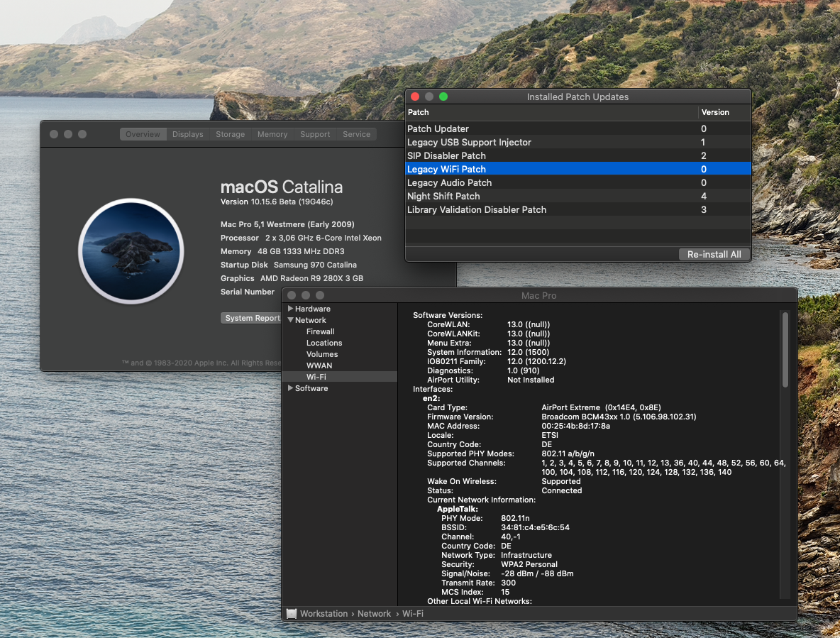Image resolution: width=840 pixels, height=638 pixels.
Task: Collapse the Network section in sidebar
Action: 291,320
